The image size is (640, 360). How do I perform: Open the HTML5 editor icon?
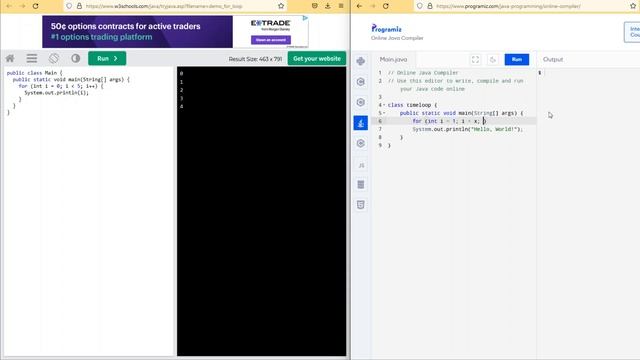360,204
